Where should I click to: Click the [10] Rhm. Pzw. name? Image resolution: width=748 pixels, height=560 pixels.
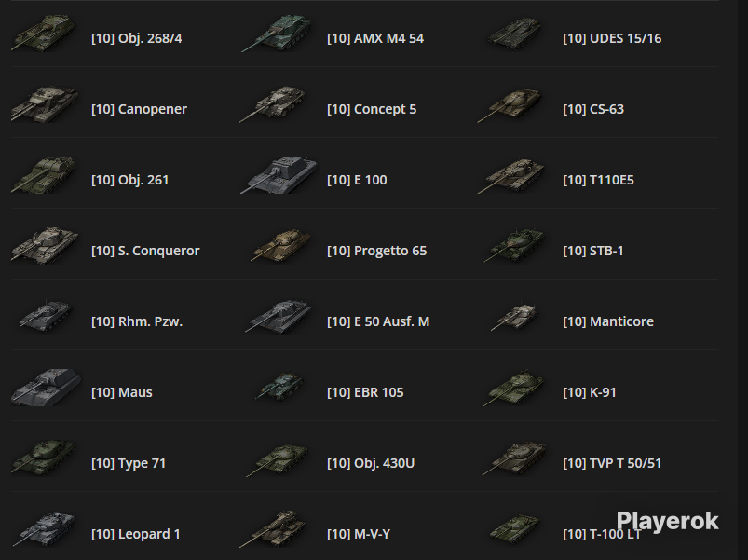(137, 322)
